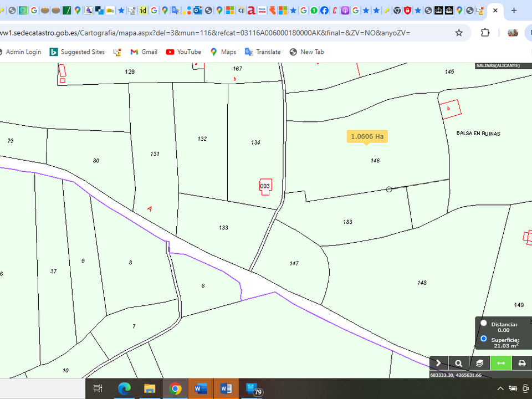Image resolution: width=532 pixels, height=399 pixels.
Task: Open the Admin Login bookmark
Action: point(21,52)
